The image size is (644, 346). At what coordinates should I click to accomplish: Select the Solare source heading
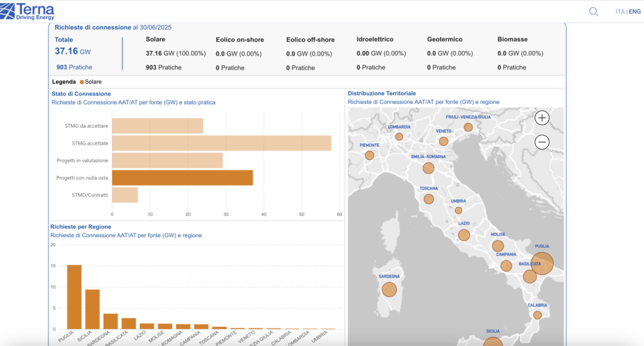pyautogui.click(x=155, y=40)
